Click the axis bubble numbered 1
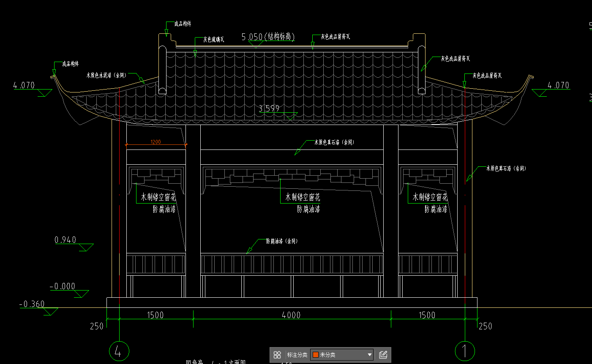 coord(465,351)
